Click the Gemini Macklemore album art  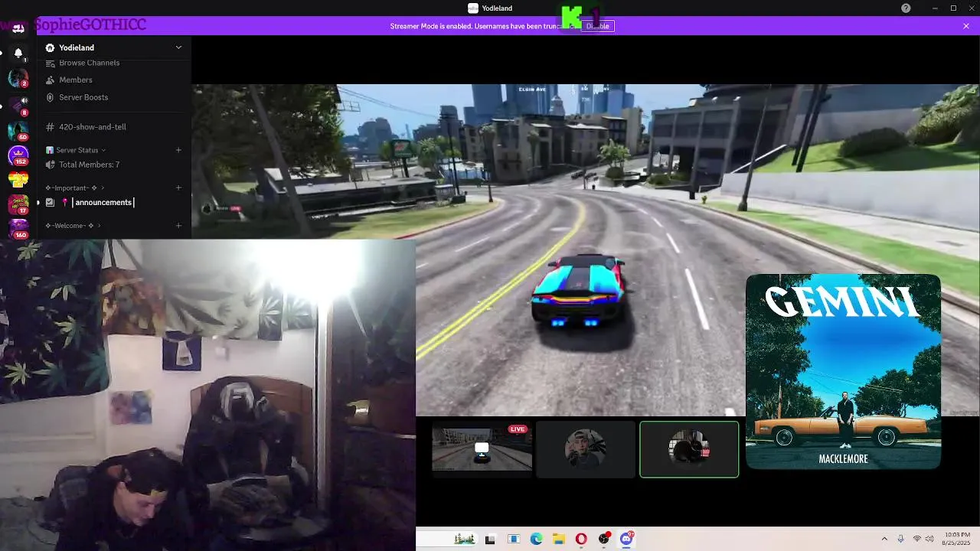tap(843, 371)
